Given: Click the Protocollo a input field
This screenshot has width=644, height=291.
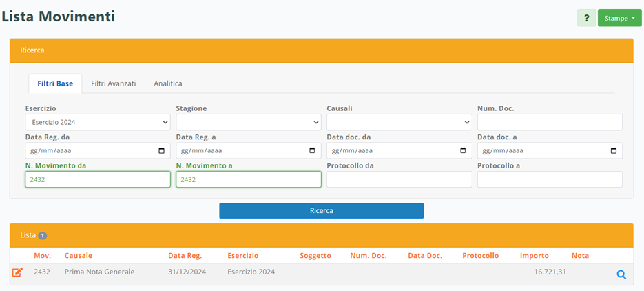Looking at the screenshot, I should tap(549, 179).
